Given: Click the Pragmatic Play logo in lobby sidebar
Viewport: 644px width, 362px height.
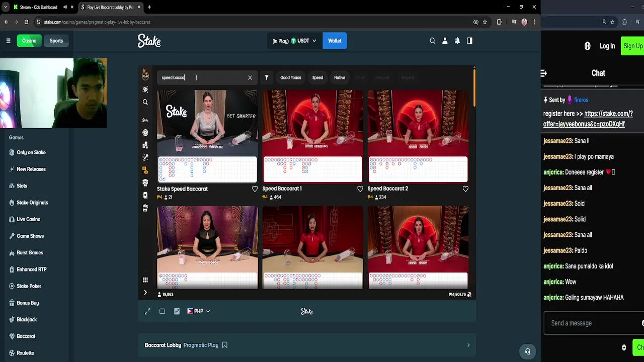Looking at the screenshot, I should 145,75.
